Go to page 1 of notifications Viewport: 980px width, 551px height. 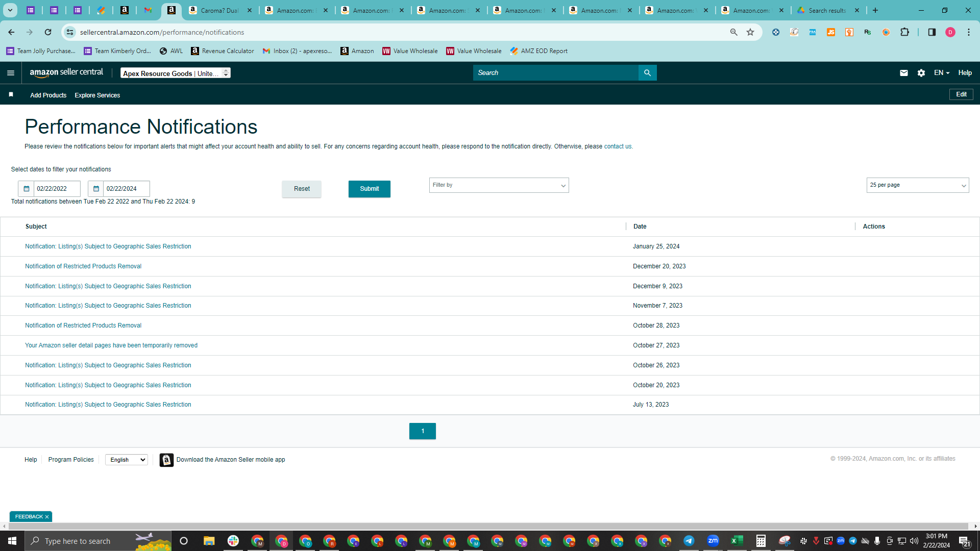click(423, 431)
